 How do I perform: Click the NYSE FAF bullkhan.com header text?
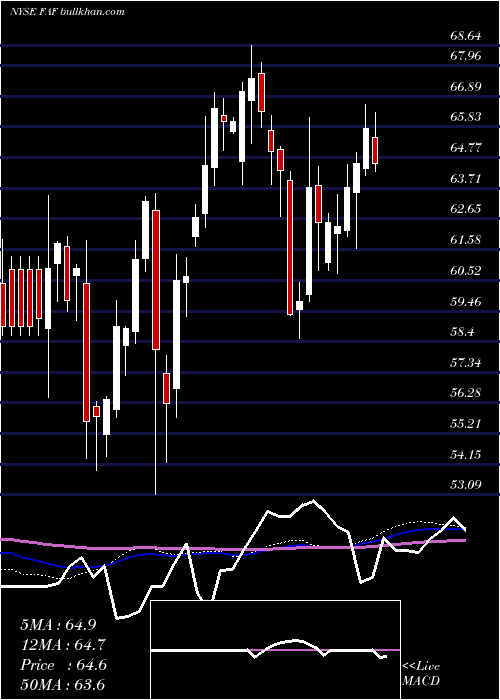[x=67, y=12]
